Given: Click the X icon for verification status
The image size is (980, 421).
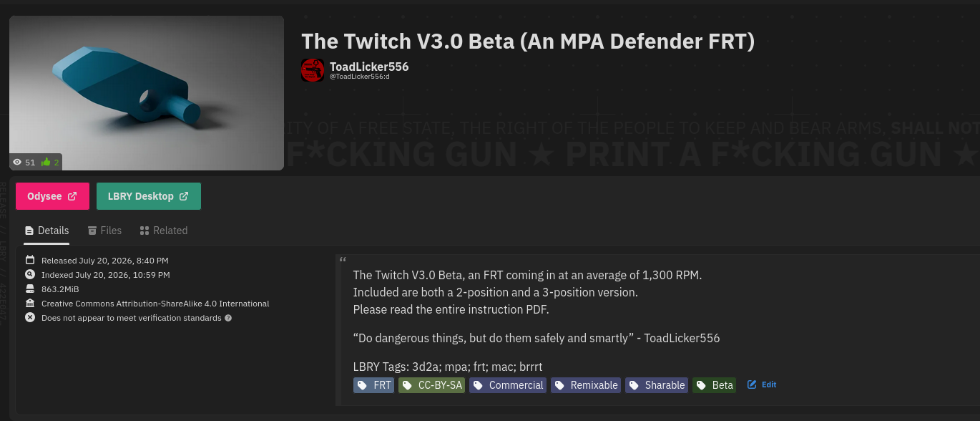Looking at the screenshot, I should 30,318.
